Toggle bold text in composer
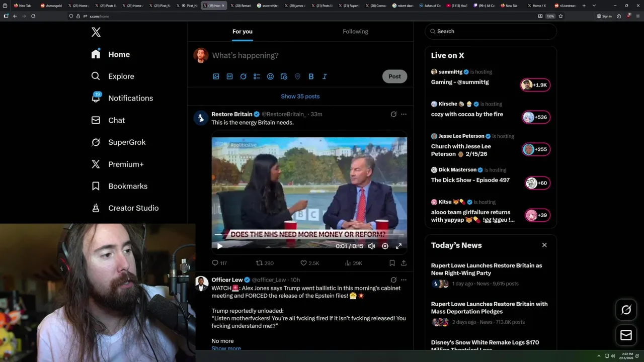This screenshot has height=362, width=644. [311, 76]
